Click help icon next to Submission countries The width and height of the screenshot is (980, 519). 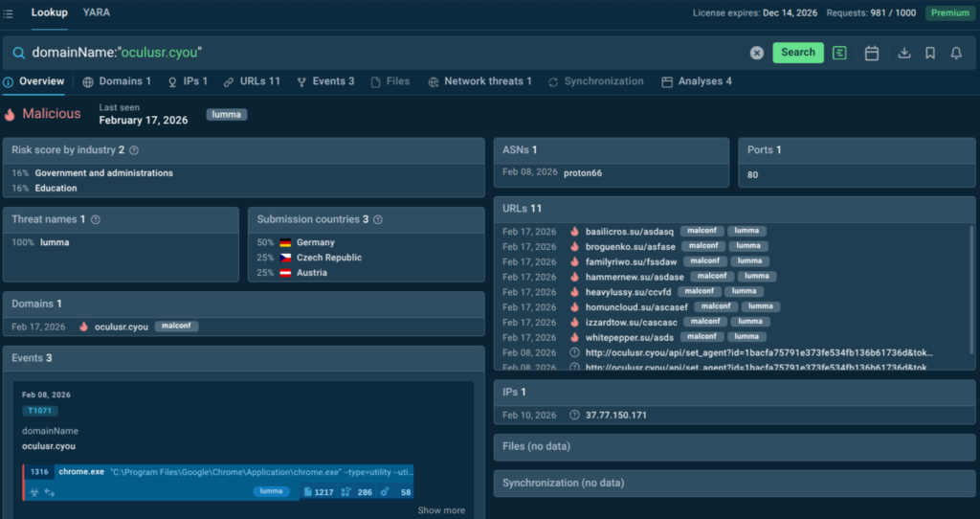point(378,219)
